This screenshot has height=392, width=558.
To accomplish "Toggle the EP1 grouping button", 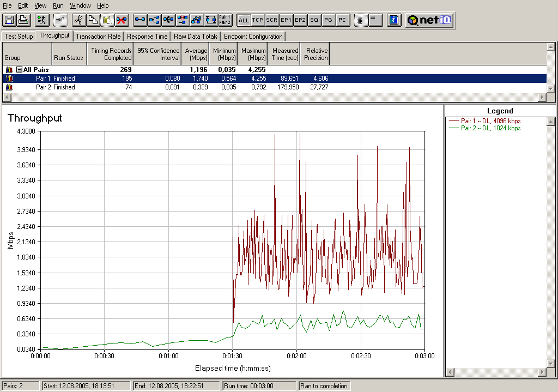I will [x=286, y=20].
